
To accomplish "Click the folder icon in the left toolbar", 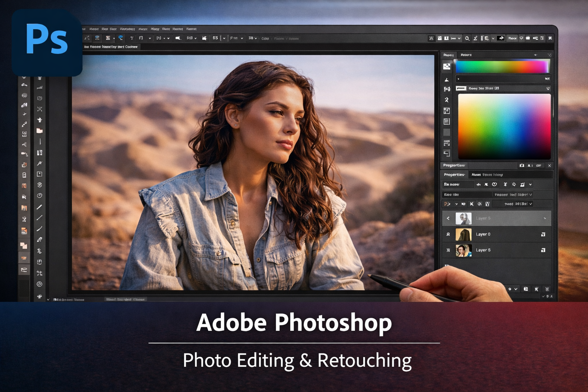I will click(39, 131).
